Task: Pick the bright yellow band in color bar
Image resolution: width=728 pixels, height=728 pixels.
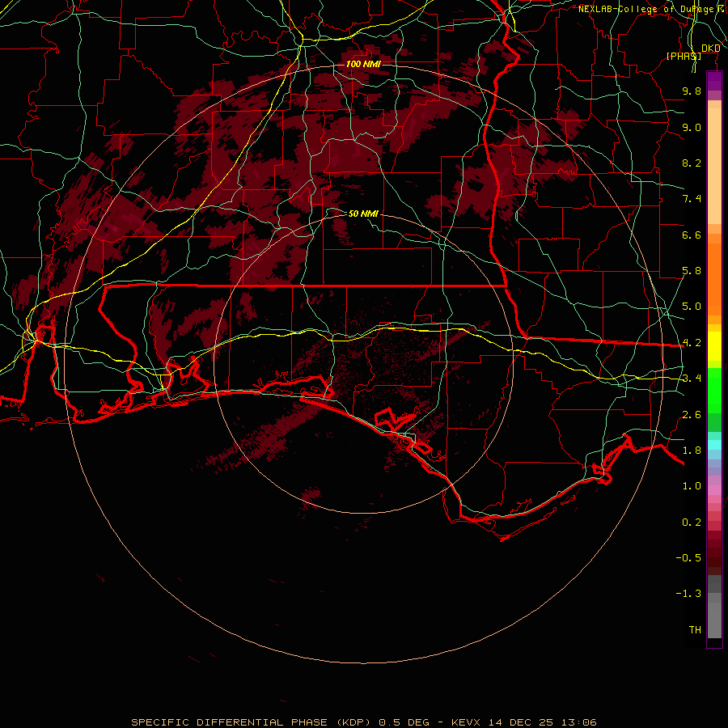Action: tap(714, 346)
